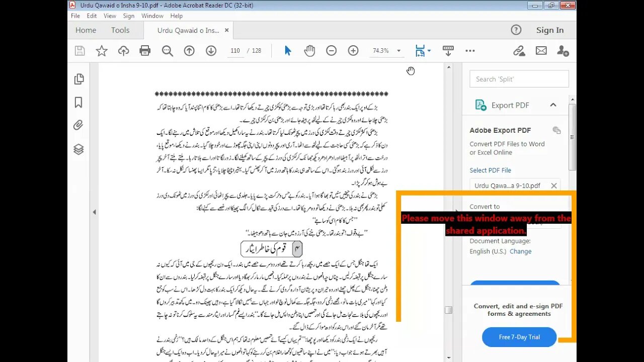Go to next page arrow
The height and width of the screenshot is (362, 644).
(211, 51)
